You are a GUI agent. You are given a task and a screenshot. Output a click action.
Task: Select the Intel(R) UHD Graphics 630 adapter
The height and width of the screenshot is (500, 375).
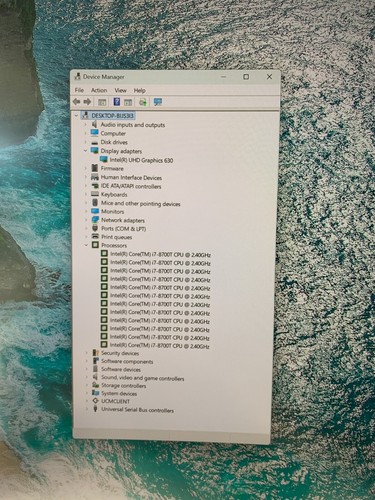pos(141,160)
